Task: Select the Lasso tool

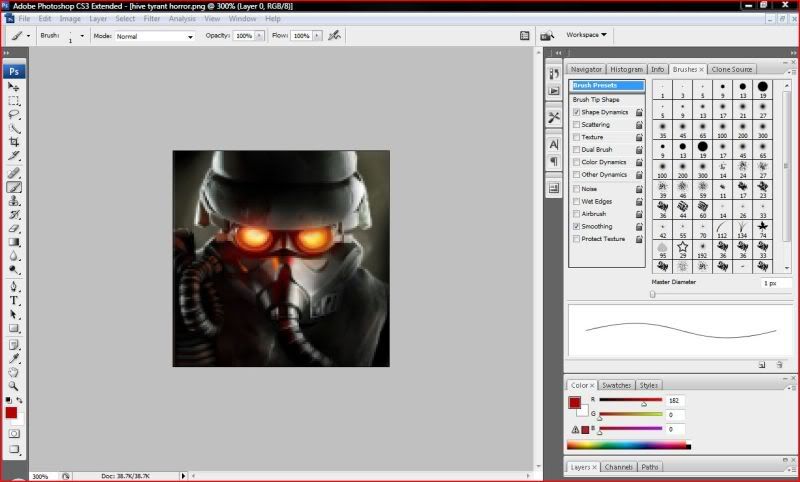Action: (14, 114)
